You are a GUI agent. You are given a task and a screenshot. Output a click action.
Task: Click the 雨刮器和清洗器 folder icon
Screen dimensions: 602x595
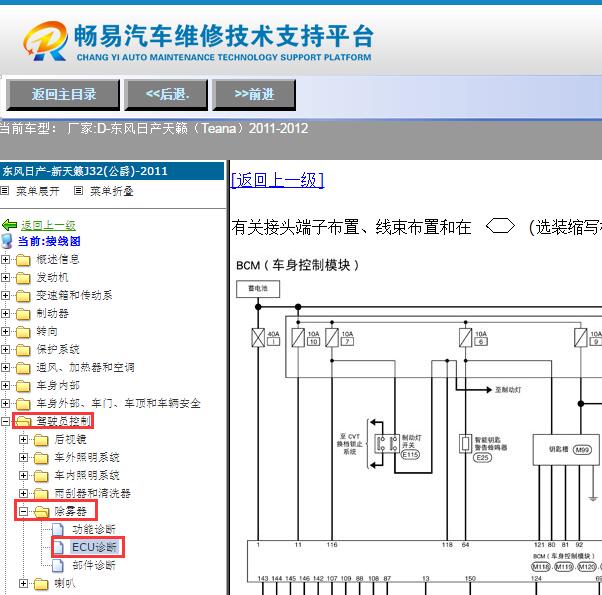point(41,494)
